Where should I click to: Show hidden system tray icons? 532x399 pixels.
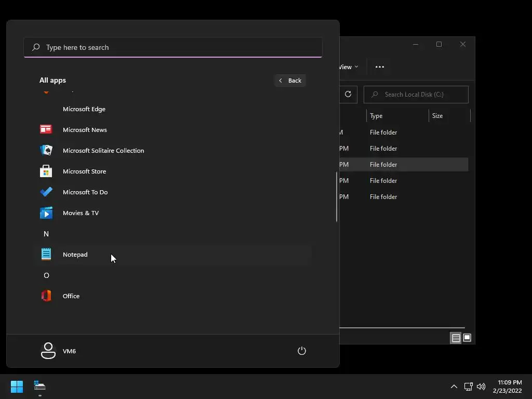tap(454, 387)
